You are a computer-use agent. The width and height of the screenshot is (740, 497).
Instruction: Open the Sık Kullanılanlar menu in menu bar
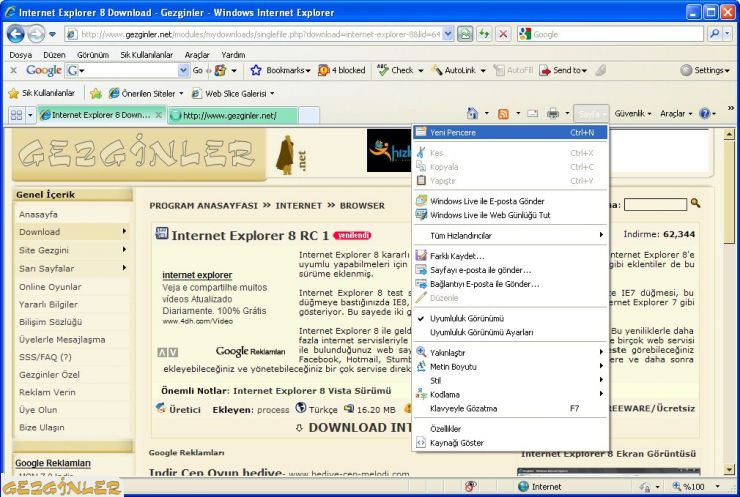point(147,55)
